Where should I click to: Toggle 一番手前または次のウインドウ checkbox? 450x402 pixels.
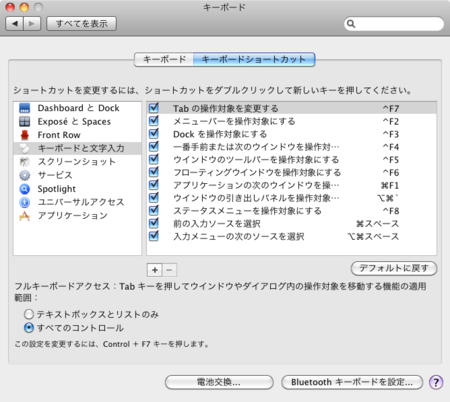154,146
